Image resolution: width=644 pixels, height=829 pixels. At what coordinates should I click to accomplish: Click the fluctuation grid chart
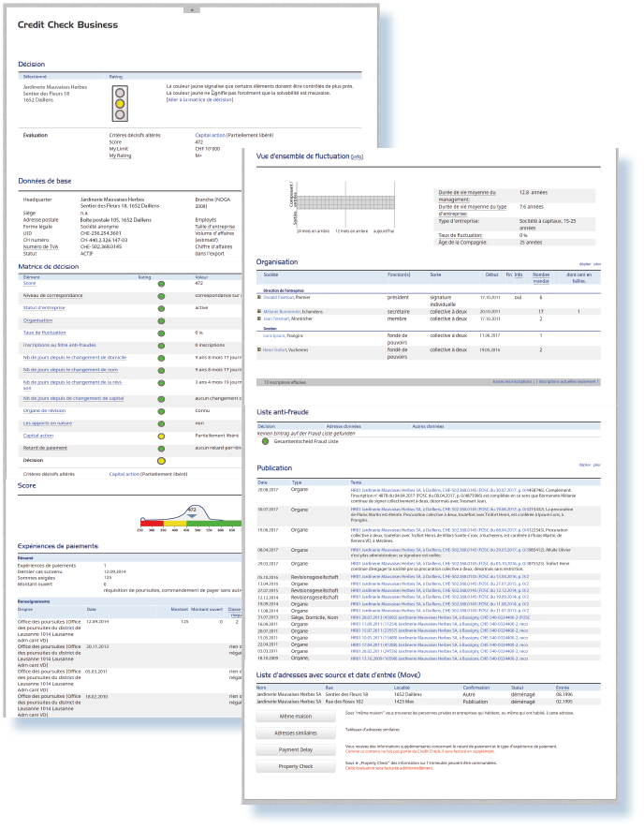coord(346,202)
